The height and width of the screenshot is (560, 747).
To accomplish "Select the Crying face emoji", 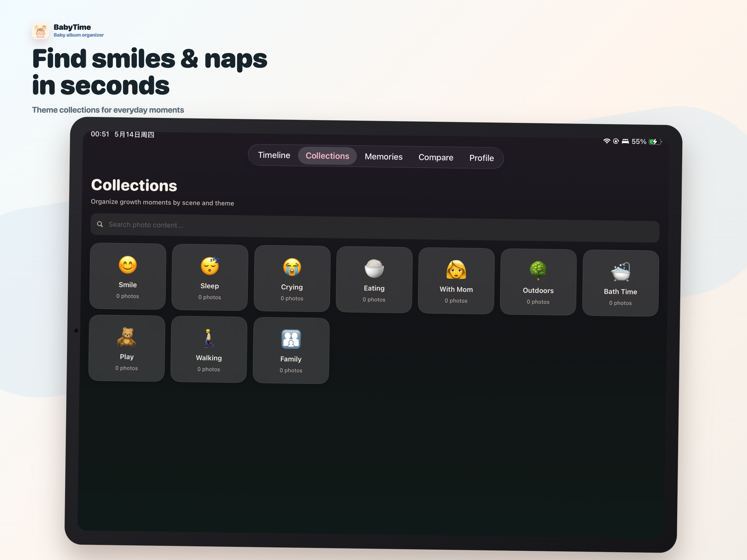I will tap(292, 267).
